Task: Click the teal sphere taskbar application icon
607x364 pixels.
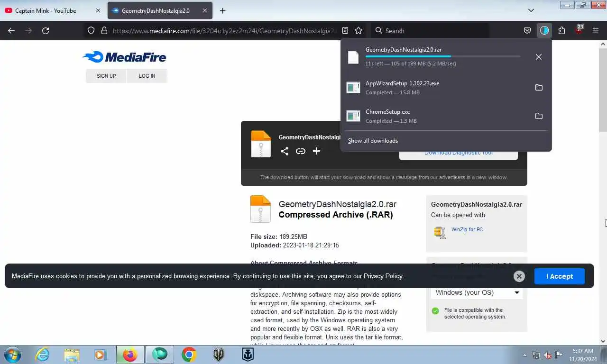Action: pyautogui.click(x=160, y=355)
